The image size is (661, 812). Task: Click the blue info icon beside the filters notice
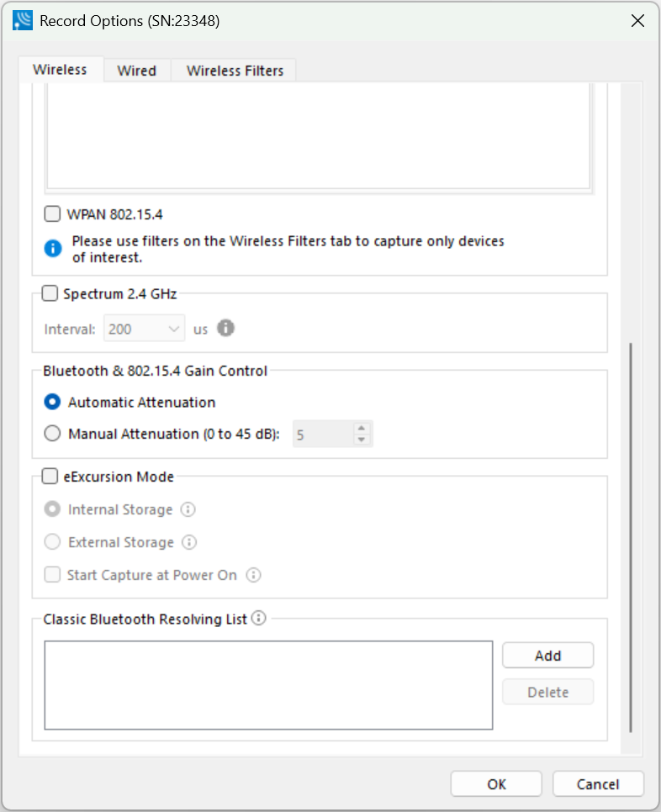point(53,248)
